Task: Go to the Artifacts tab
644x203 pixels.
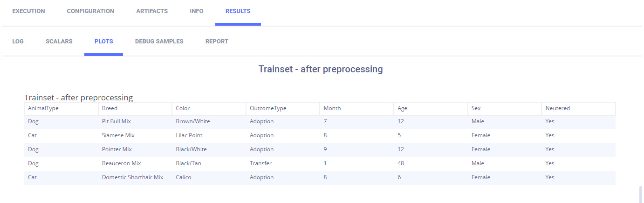Action: 152,11
